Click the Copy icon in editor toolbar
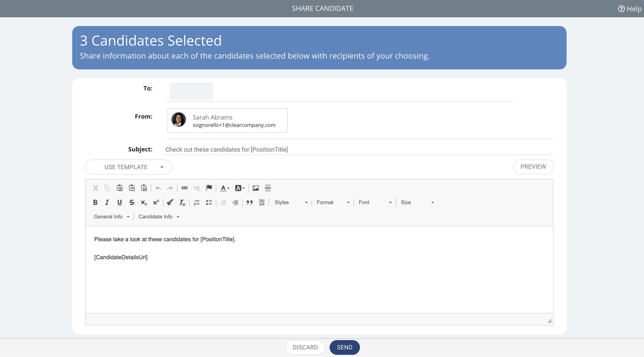This screenshot has width=644, height=357. pyautogui.click(x=107, y=188)
